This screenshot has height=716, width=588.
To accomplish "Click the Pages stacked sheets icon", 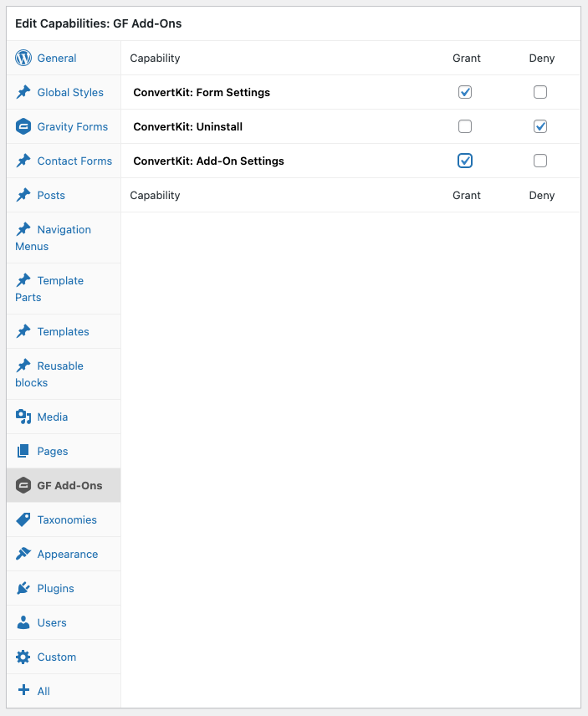I will pos(23,451).
